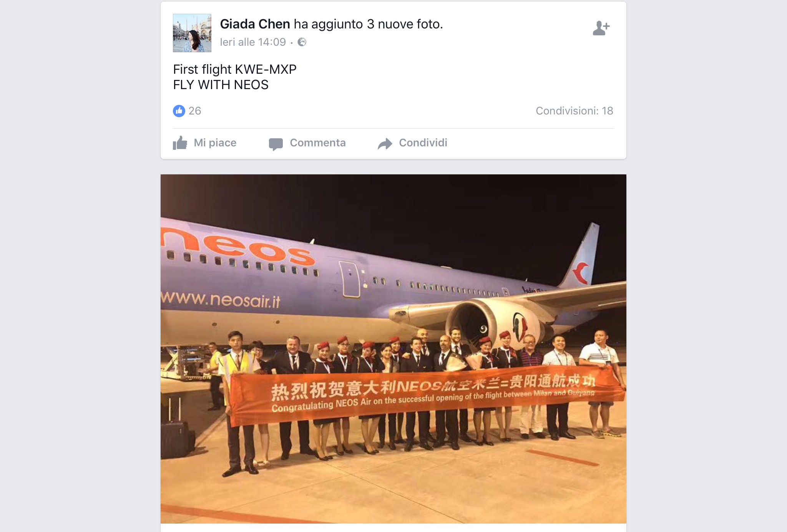
Task: Click the Commenta button label
Action: (x=318, y=143)
